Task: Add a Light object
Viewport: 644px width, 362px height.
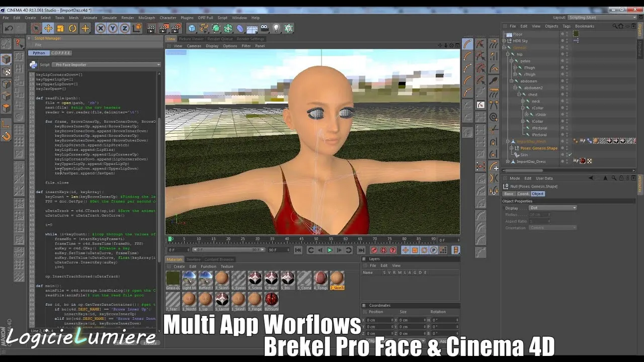Action: pos(276,29)
